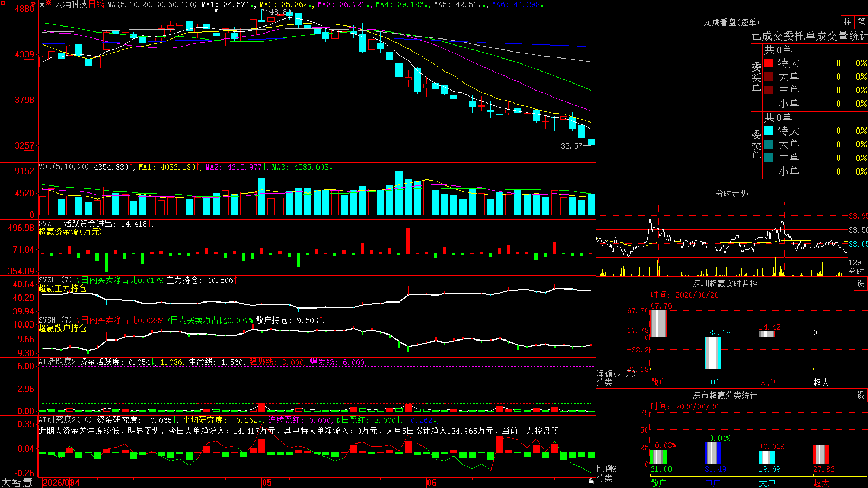Click the 龙虎看盘(逐单) panel title
868x488 pixels.
pyautogui.click(x=732, y=22)
